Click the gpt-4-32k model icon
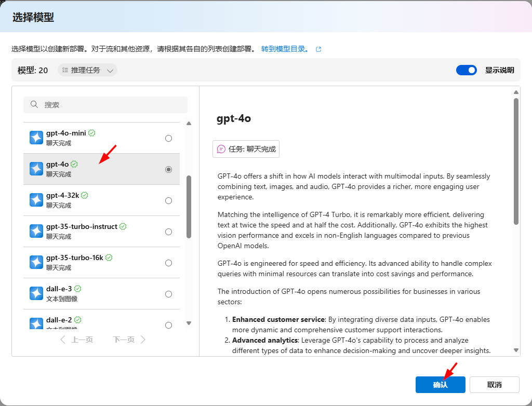The width and height of the screenshot is (532, 406). (x=36, y=200)
